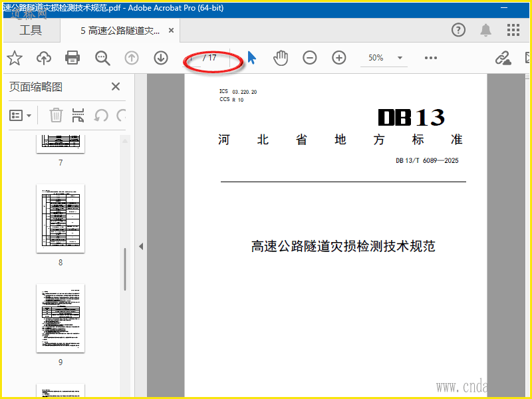
Task: Click the page label 8 under thumbnail
Action: tap(61, 262)
